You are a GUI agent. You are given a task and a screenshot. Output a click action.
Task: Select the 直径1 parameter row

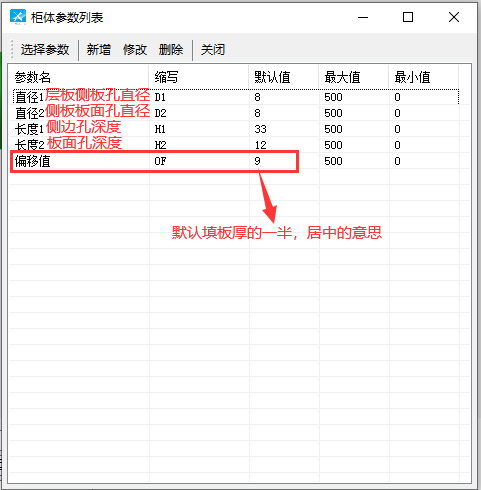[x=236, y=97]
